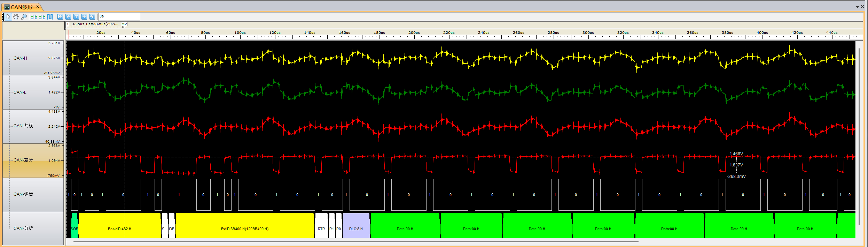This screenshot has height=247, width=868.
Task: Click the 1.422V scale value of CAN-L
Action: pos(54,92)
